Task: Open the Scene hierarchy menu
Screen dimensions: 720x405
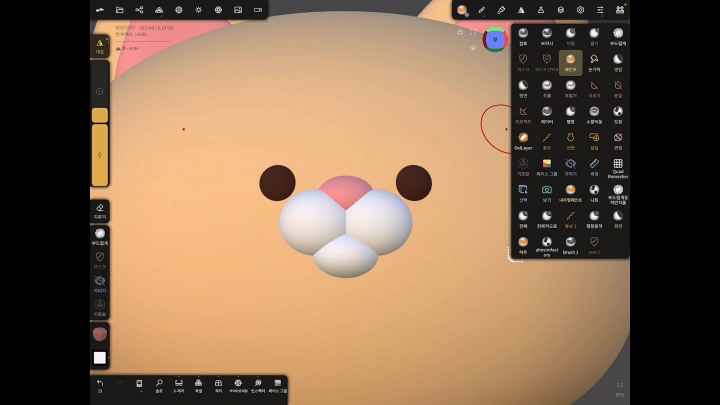Action: tap(139, 10)
